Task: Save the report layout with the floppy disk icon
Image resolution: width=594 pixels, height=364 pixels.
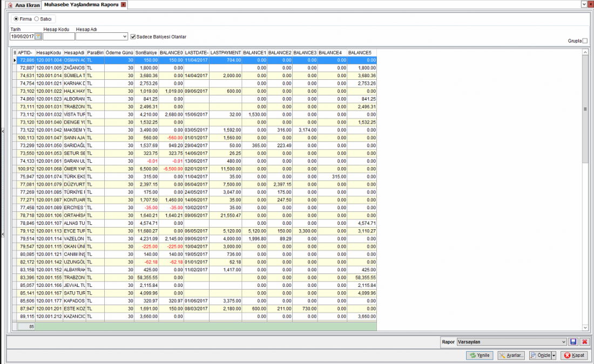Action: click(573, 342)
